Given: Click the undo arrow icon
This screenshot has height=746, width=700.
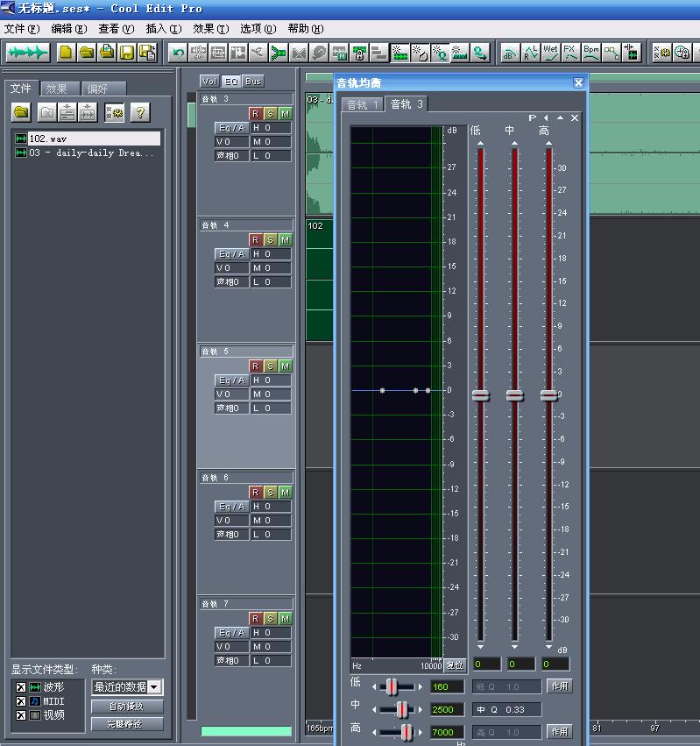Looking at the screenshot, I should click(179, 53).
